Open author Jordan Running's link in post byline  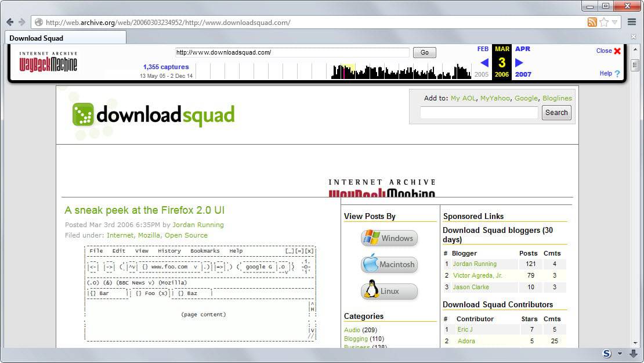point(198,225)
